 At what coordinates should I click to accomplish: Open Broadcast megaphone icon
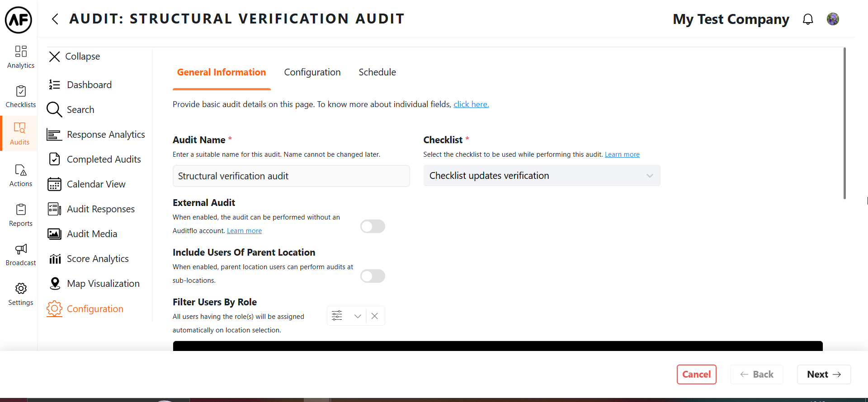[x=21, y=249]
